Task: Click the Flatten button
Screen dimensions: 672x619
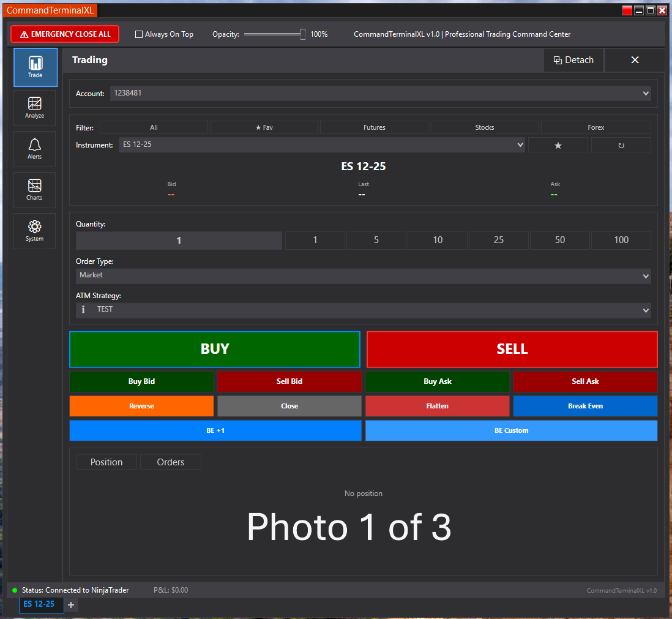Action: [437, 406]
